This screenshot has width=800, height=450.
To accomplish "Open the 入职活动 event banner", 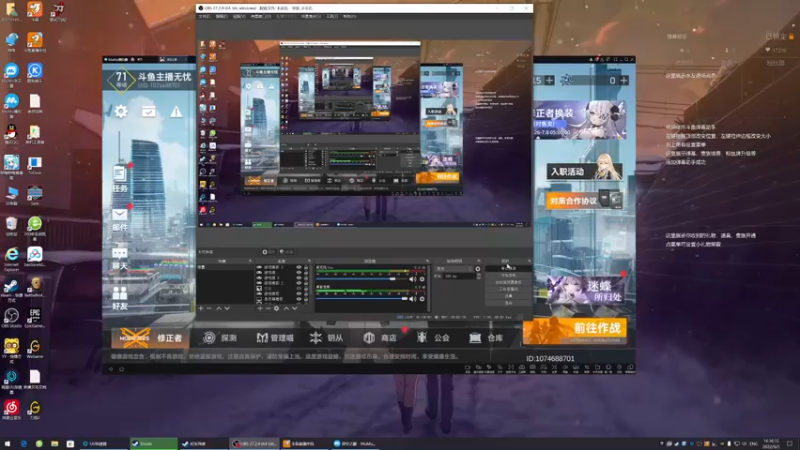I will 584,171.
